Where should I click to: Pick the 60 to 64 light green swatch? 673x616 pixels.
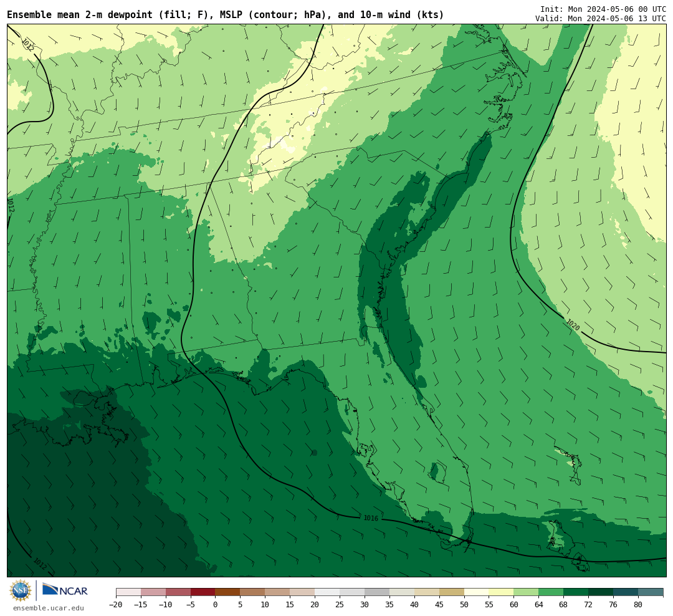527,592
